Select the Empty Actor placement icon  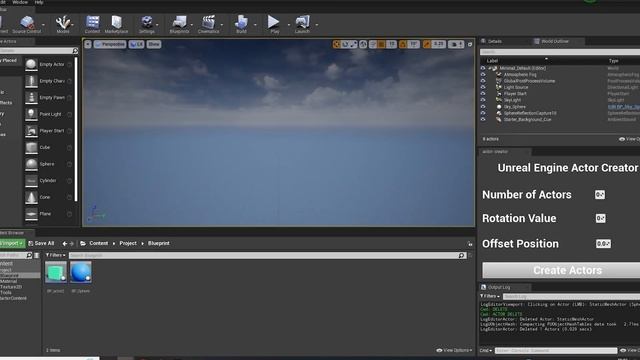coord(31,64)
